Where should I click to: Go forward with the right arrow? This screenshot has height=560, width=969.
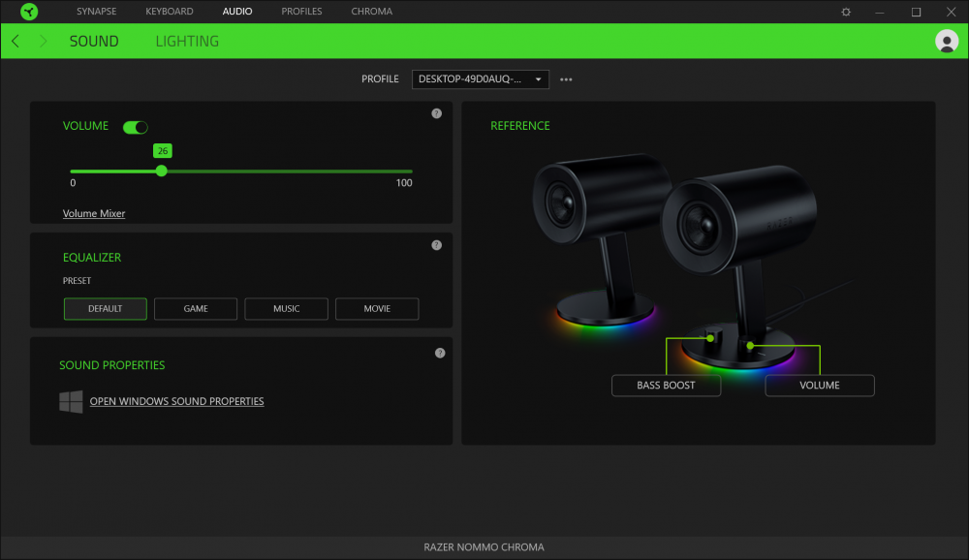[x=43, y=42]
